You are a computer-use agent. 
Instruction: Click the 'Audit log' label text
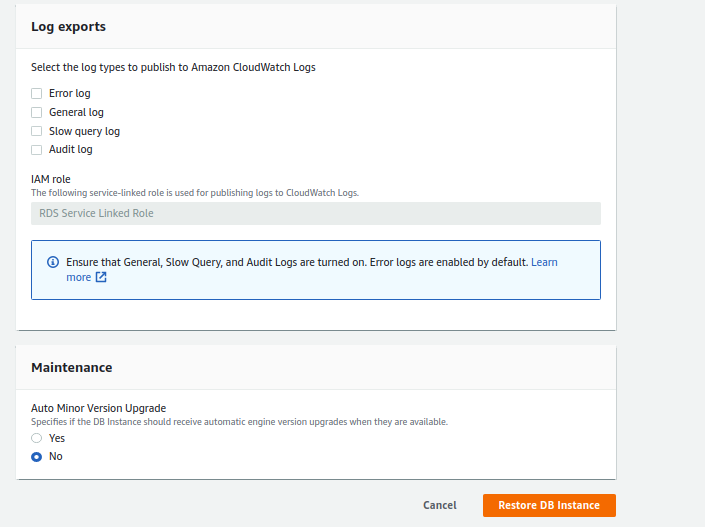(70, 150)
